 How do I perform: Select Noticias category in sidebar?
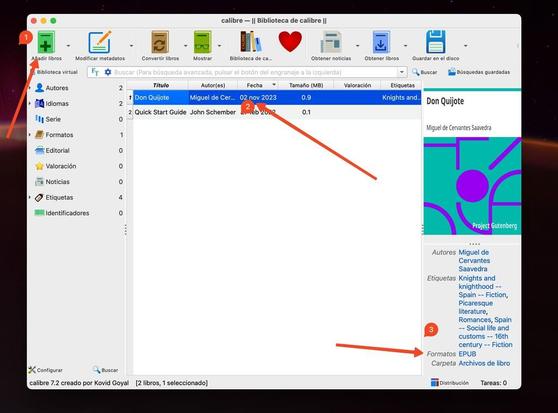tap(57, 182)
